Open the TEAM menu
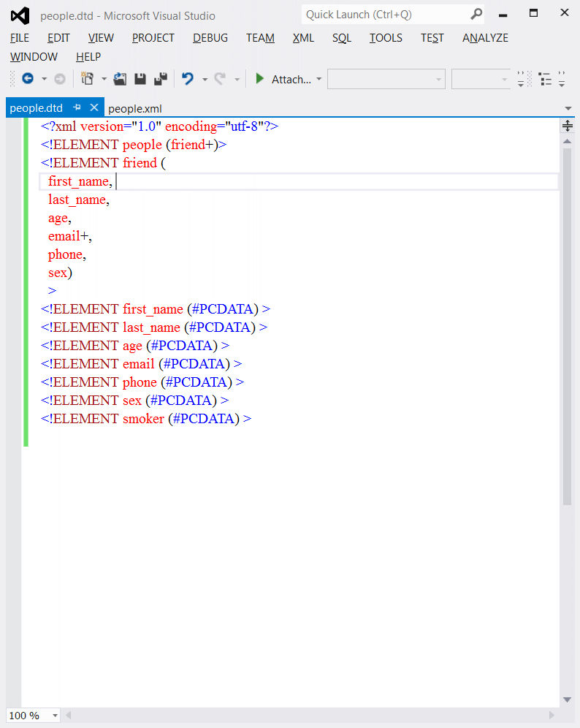Viewport: 580px width, 728px height. point(260,38)
